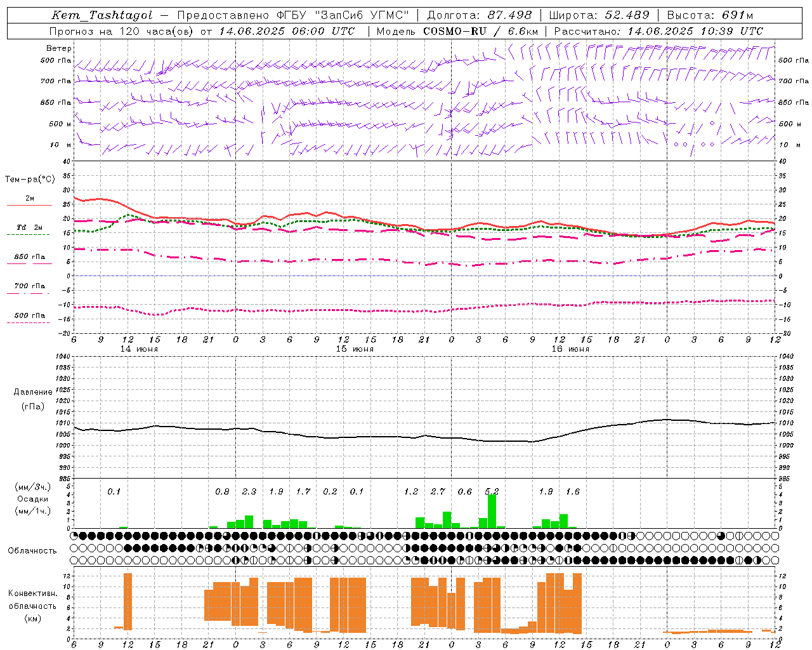Click the tallest green precipitation bar under 5.2
812x650 pixels.
(492, 512)
